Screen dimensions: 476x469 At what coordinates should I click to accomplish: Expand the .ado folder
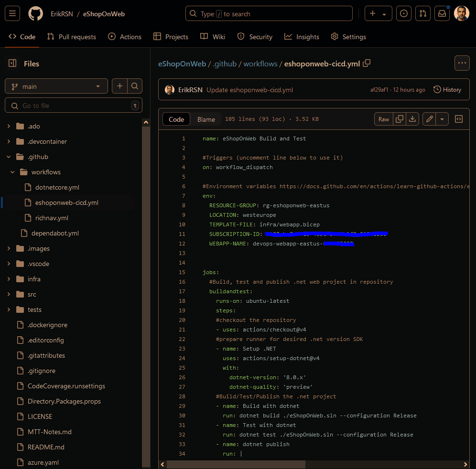pyautogui.click(x=9, y=126)
